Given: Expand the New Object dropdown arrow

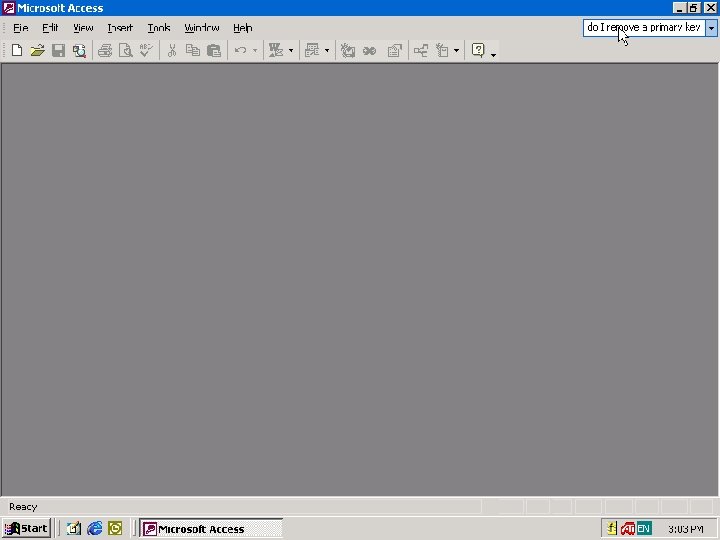Looking at the screenshot, I should point(456,50).
